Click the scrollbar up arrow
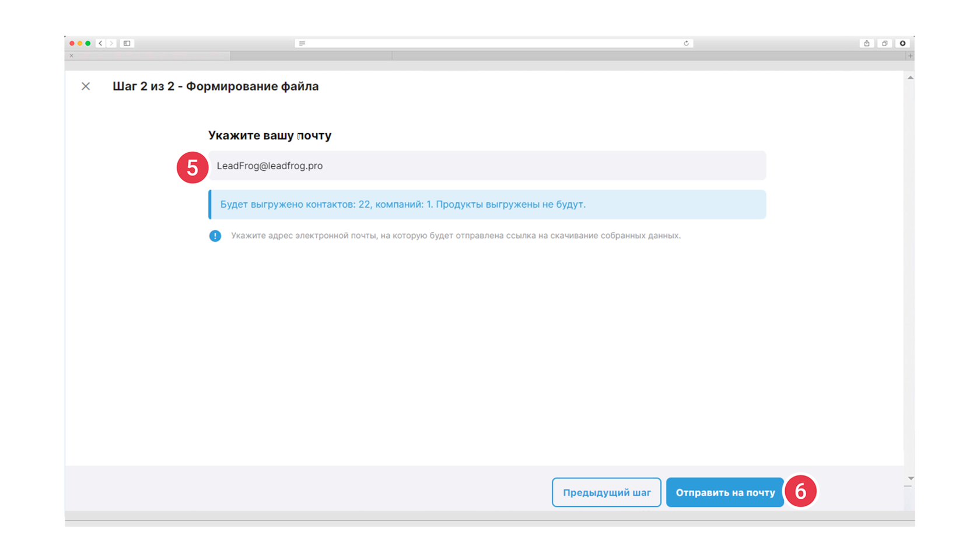The width and height of the screenshot is (980, 560). 910,78
